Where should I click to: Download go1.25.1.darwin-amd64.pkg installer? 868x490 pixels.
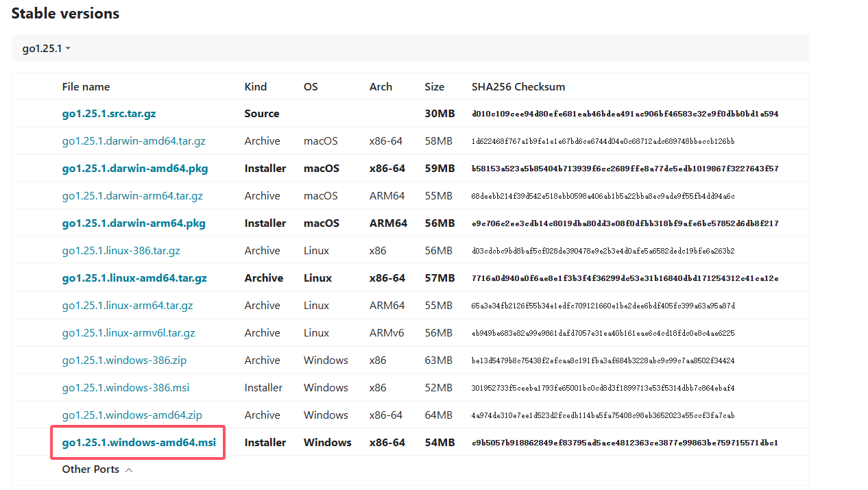(134, 169)
